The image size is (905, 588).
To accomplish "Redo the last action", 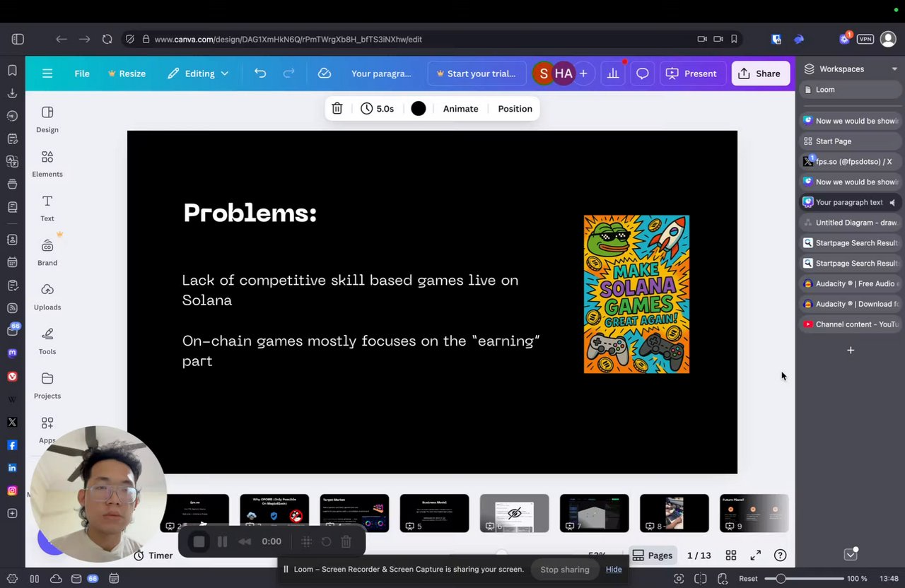I will pos(288,73).
